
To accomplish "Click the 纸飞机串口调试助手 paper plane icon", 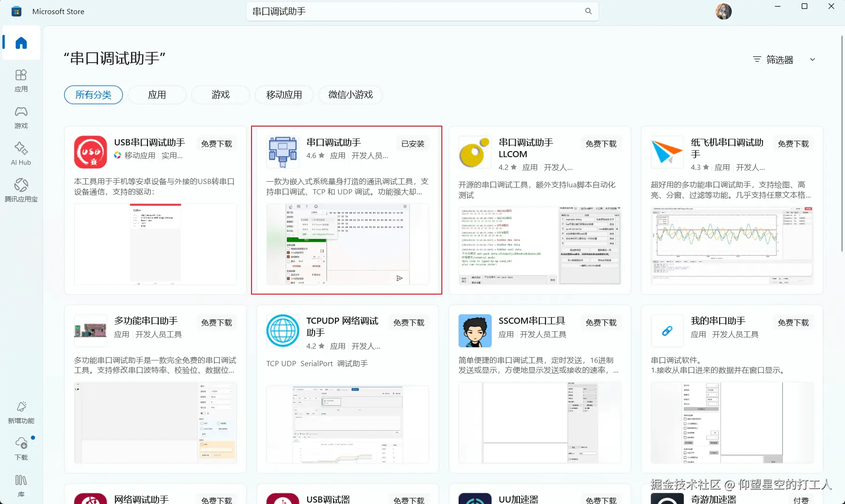I will pos(667,152).
